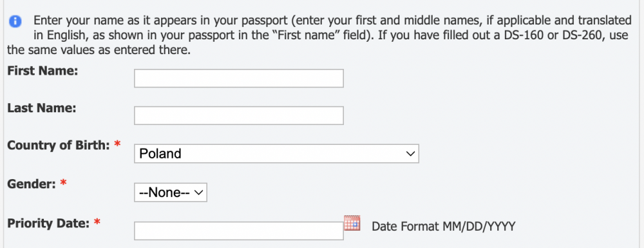
Task: Click the Gender label text
Action: point(31,184)
